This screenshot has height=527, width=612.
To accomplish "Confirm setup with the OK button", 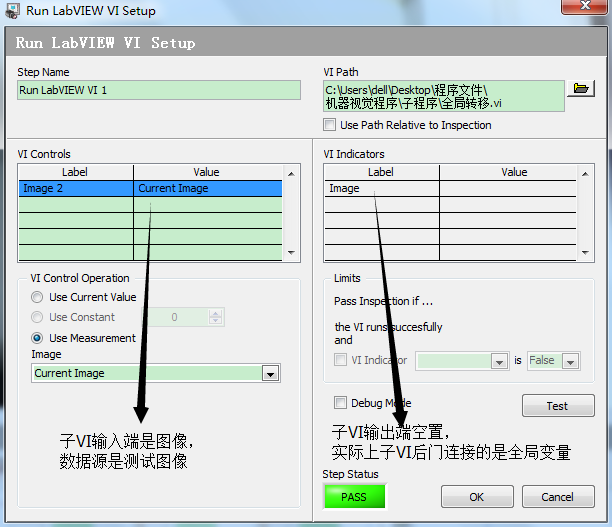I will (476, 497).
